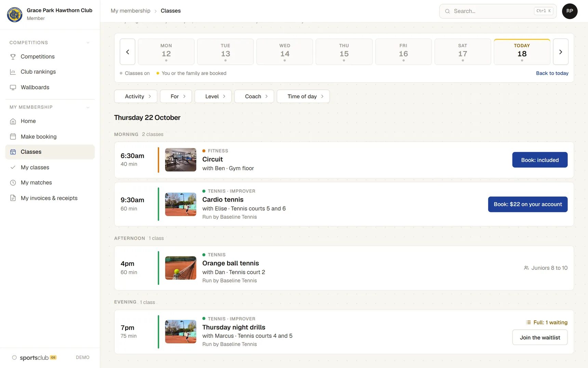Focus the Search input field
Screen dimensions: 588x368
point(498,11)
